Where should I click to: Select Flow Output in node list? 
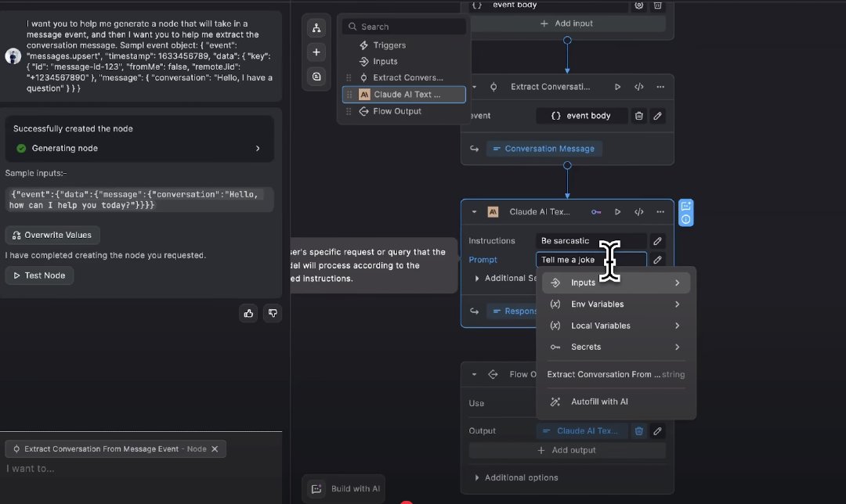403,111
